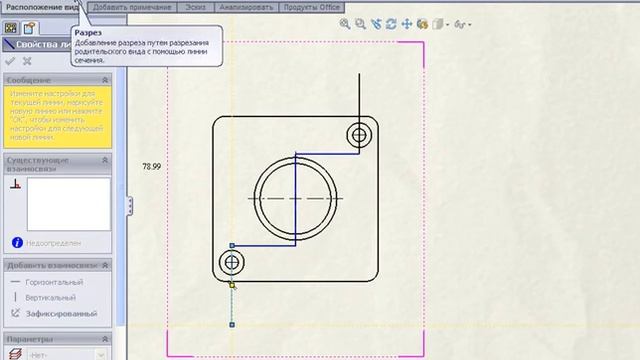Click the 3D drawing view icon
The width and height of the screenshot is (640, 360).
422,24
